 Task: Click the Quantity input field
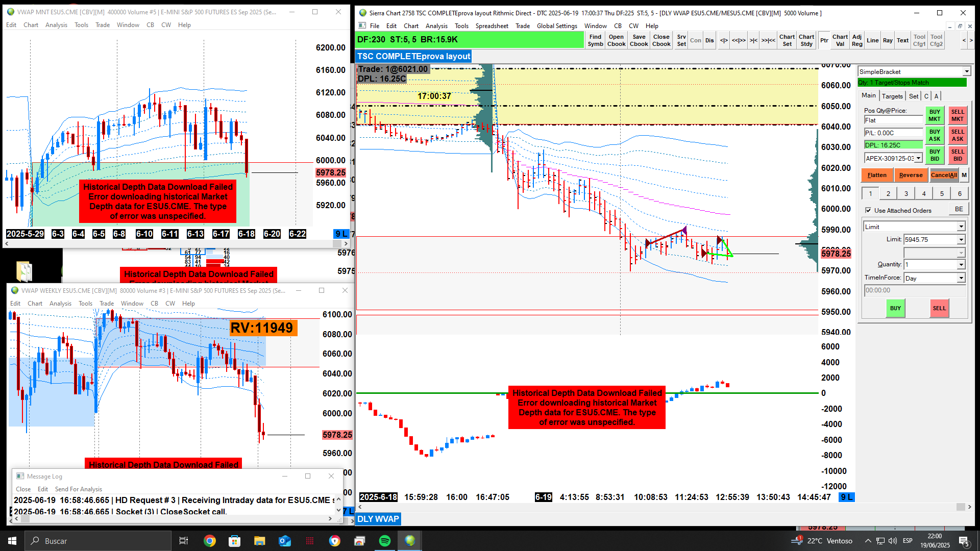pyautogui.click(x=930, y=264)
